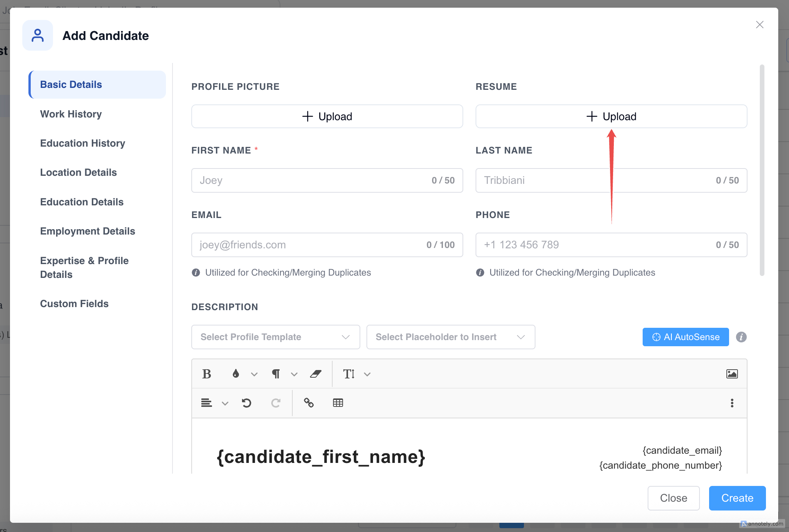Switch to the Work History tab
The image size is (789, 532).
(x=71, y=114)
